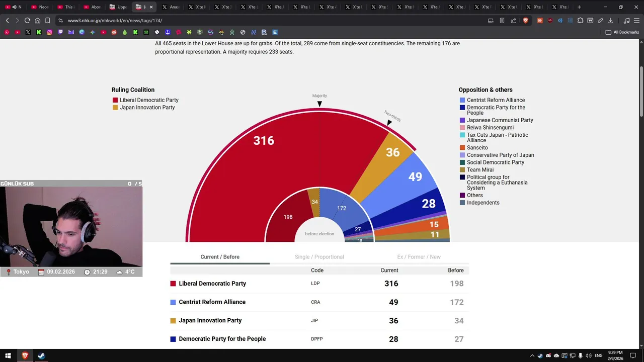Viewport: 644px width, 362px height.
Task: Switch to the Current / Before tab
Action: [220, 257]
